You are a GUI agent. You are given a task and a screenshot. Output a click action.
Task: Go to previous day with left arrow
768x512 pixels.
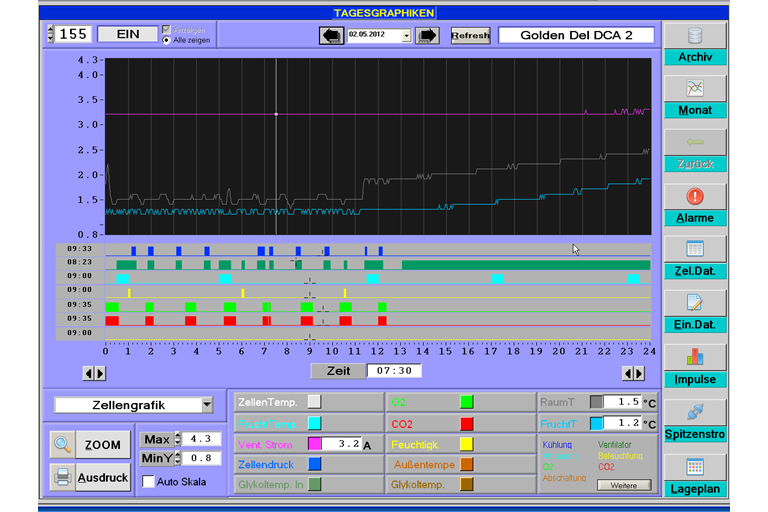pos(331,35)
